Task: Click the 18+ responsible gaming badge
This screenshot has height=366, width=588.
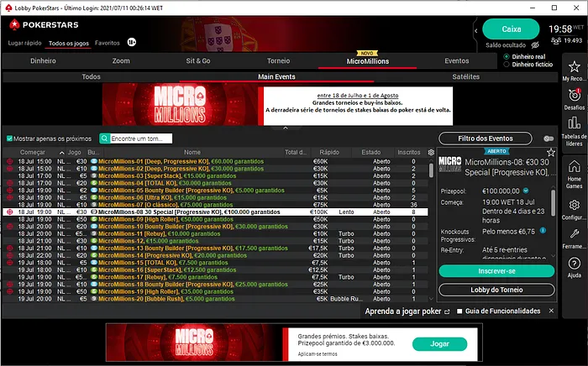Action: [132, 42]
